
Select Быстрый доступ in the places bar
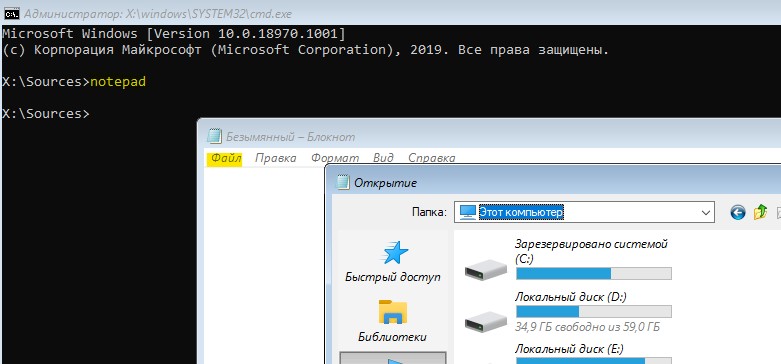[393, 262]
